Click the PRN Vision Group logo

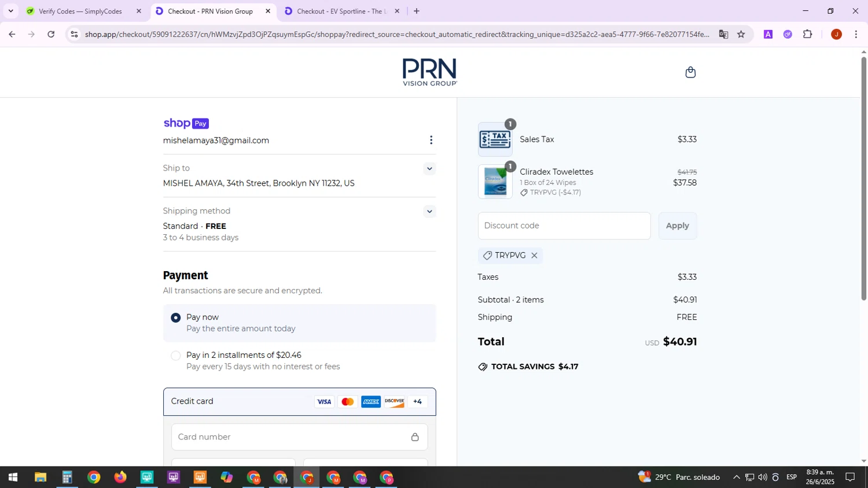pos(429,72)
